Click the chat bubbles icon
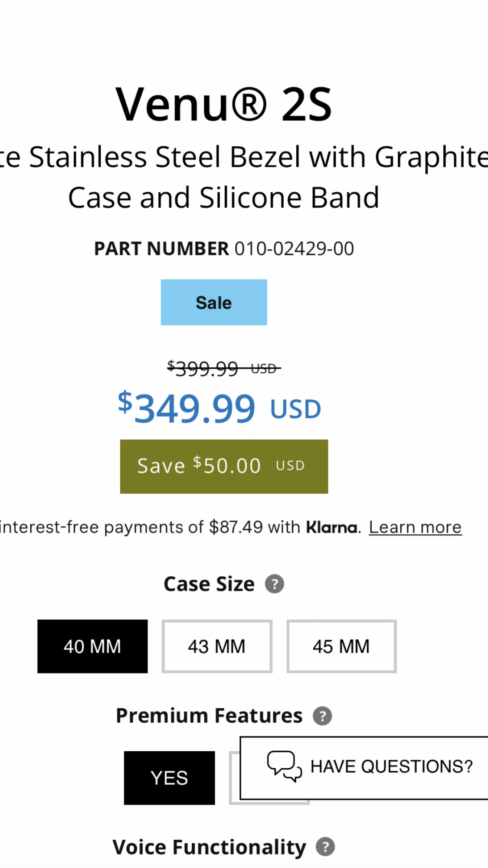This screenshot has height=868, width=488. [x=284, y=766]
